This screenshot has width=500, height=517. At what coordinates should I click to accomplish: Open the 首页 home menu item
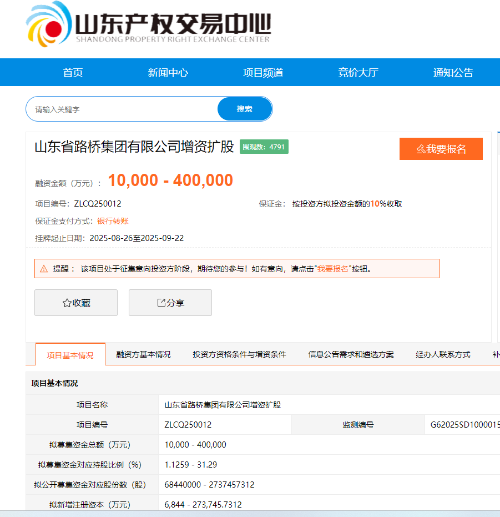point(73,72)
